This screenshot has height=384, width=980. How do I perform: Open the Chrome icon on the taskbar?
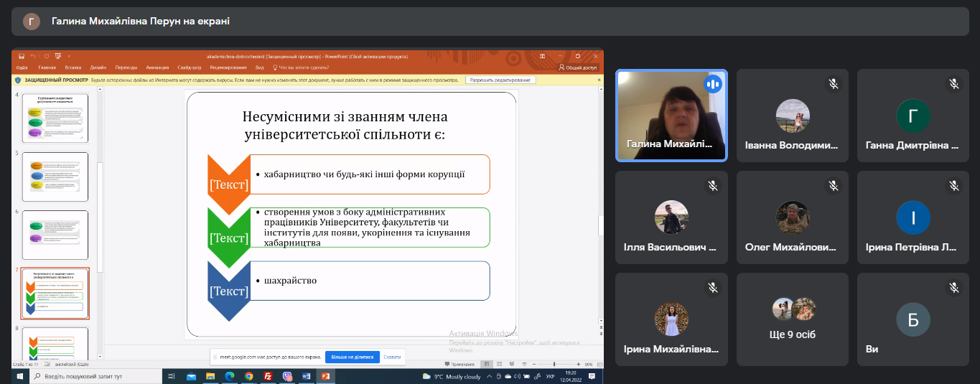pos(248,376)
